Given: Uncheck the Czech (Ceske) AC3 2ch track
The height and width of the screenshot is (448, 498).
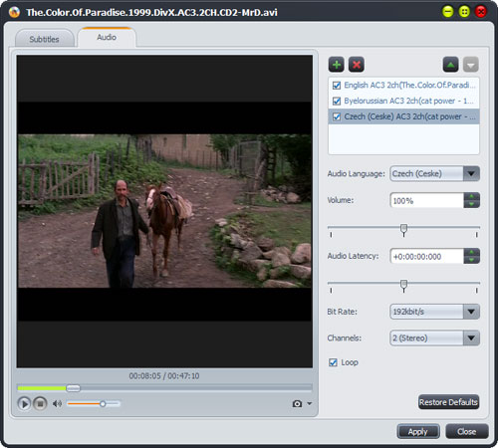Looking at the screenshot, I should pyautogui.click(x=337, y=116).
